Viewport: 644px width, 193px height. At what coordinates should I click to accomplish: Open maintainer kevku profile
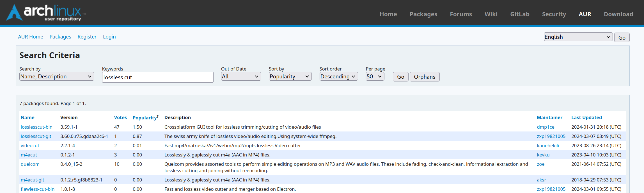coord(543,155)
